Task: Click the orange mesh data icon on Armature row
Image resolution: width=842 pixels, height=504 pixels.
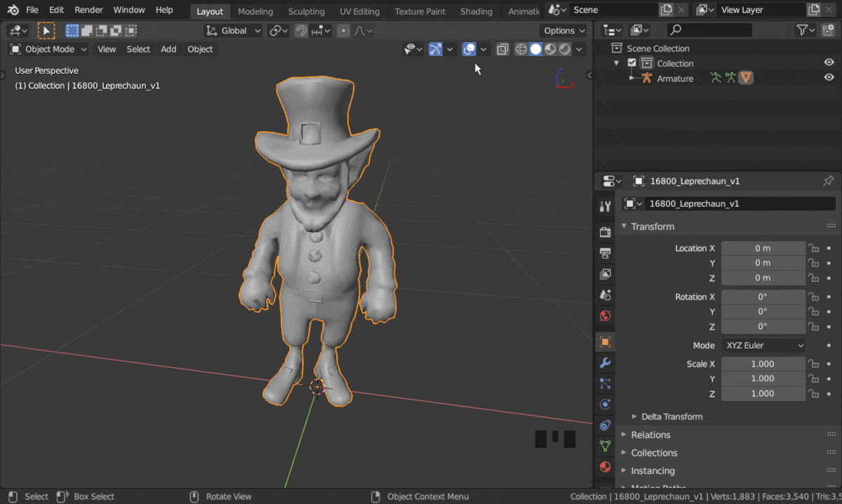Action: point(746,78)
